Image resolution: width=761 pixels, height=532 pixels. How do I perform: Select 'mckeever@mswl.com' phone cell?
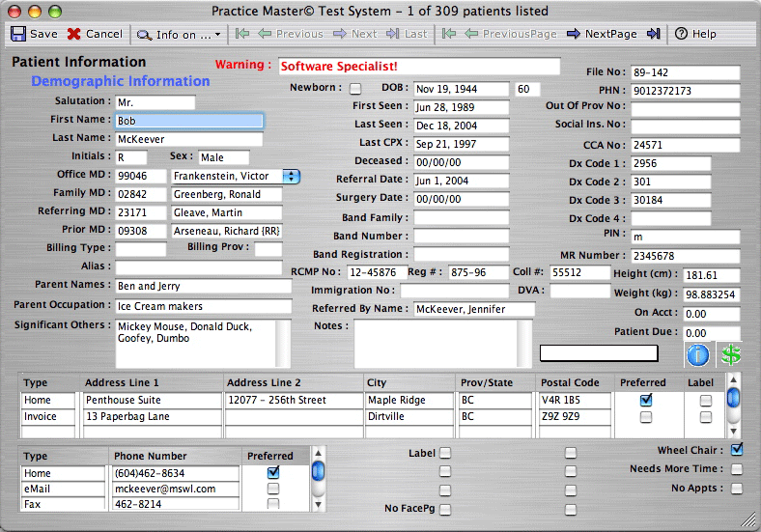pyautogui.click(x=176, y=489)
